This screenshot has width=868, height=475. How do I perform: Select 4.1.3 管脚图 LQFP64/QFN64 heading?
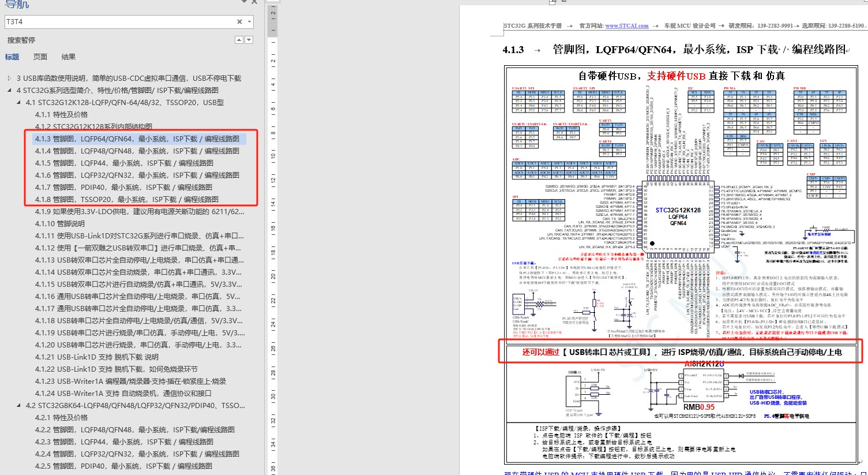(137, 139)
